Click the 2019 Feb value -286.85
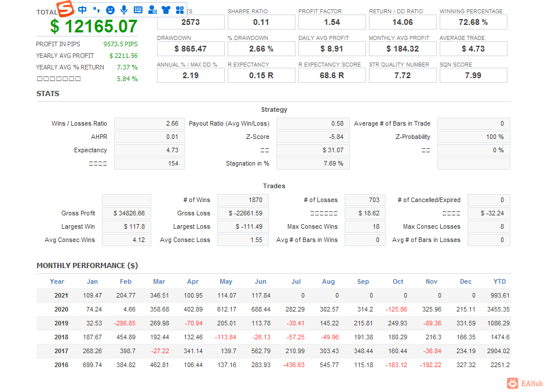 125,323
